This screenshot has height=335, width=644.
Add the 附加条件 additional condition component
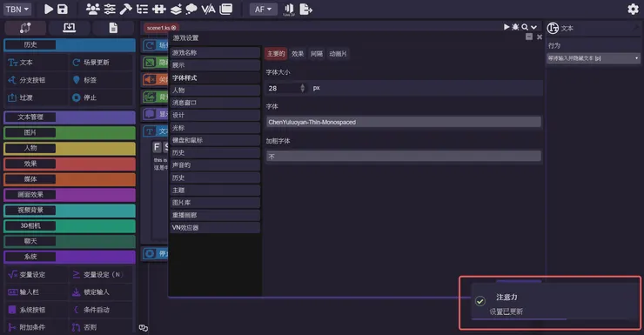click(x=37, y=327)
